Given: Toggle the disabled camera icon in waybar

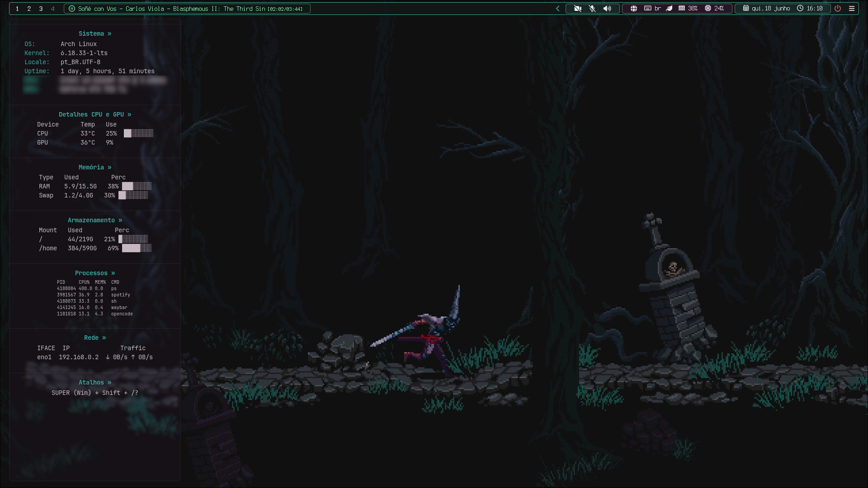Looking at the screenshot, I should pos(578,9).
